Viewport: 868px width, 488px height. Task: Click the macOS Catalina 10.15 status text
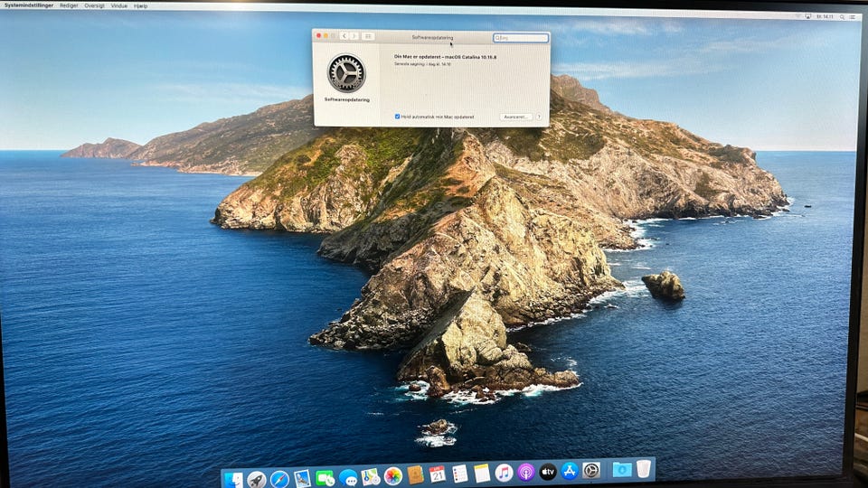tap(445, 56)
